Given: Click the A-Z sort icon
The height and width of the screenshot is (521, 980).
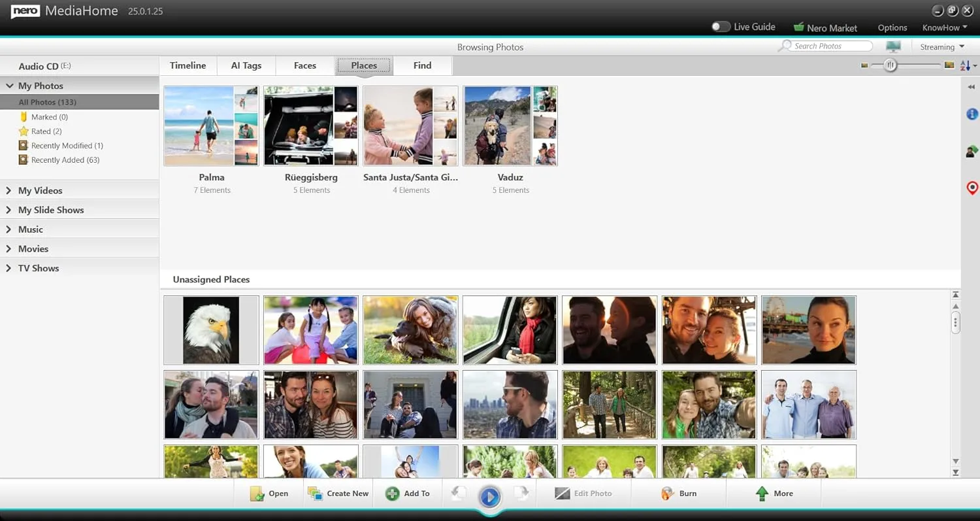Looking at the screenshot, I should tap(966, 65).
